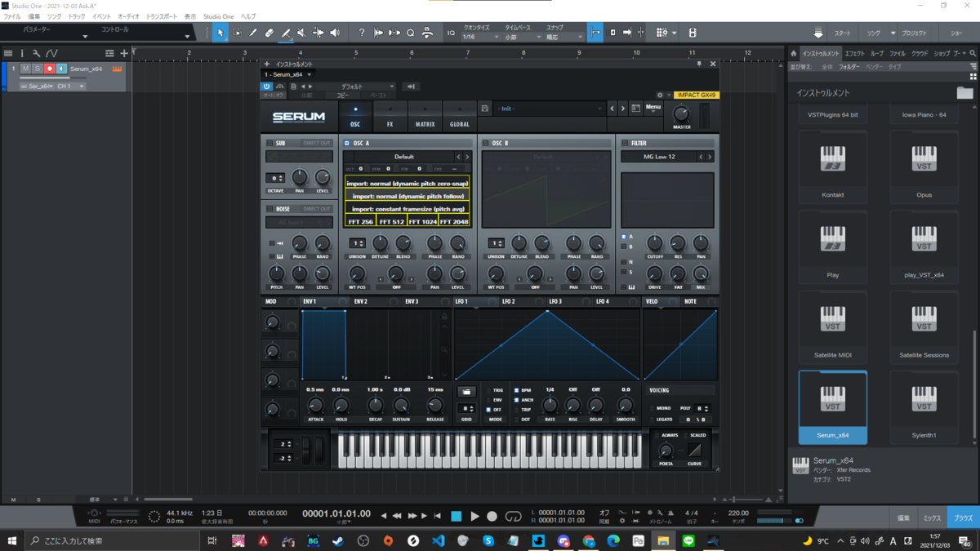Click the instrument editor keyboard icon on track
Image resolution: width=980 pixels, height=551 pixels.
point(117,69)
